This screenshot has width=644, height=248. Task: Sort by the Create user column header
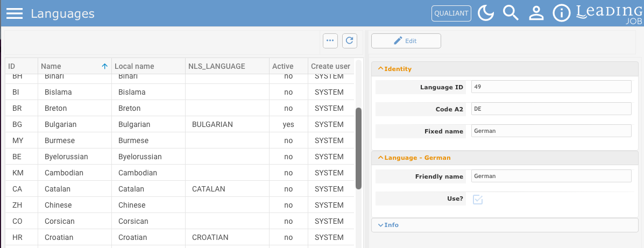pos(331,66)
